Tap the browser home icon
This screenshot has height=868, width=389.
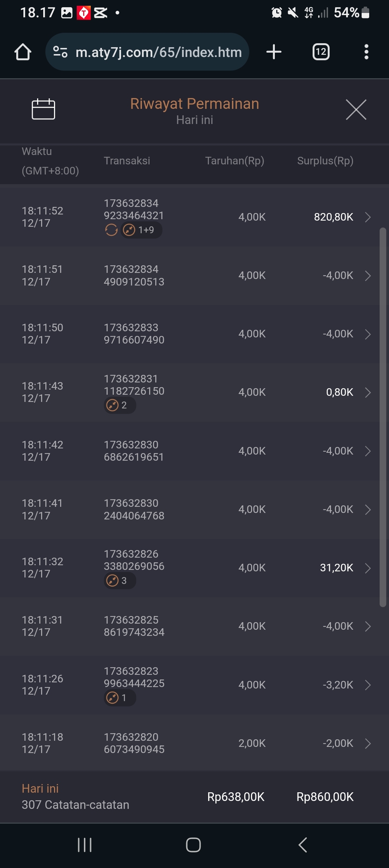pos(23,52)
